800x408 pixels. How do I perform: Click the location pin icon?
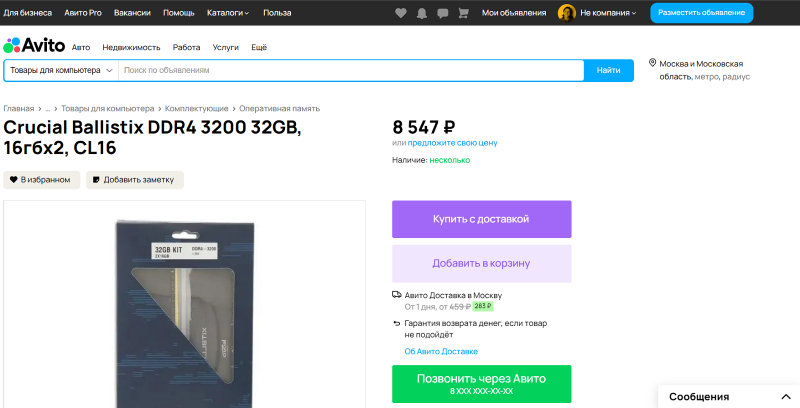pos(652,63)
